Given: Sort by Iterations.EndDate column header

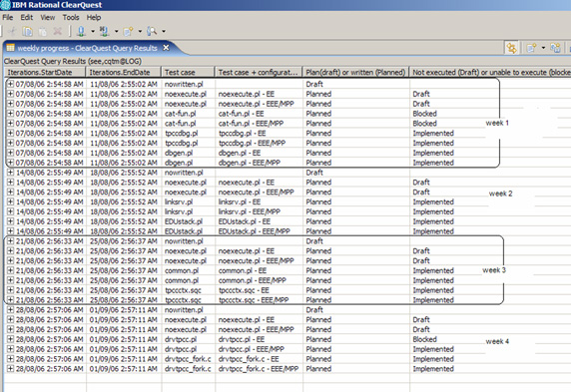Looking at the screenshot, I should (124, 72).
